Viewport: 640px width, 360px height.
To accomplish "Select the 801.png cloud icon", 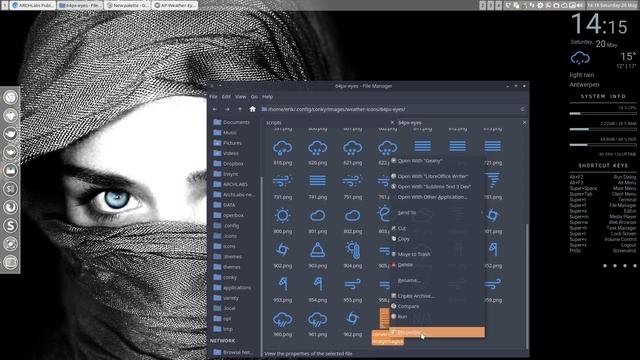I will click(x=318, y=216).
